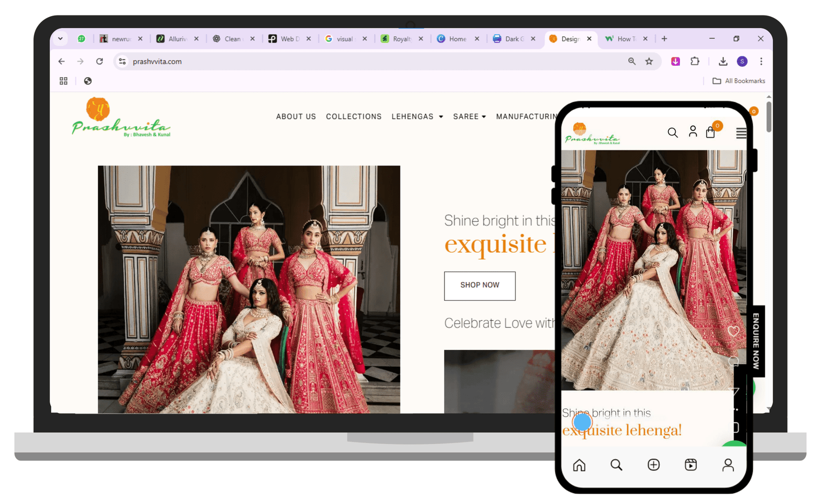Reload the prashvvita.com page
The width and height of the screenshot is (828, 504).
click(100, 61)
